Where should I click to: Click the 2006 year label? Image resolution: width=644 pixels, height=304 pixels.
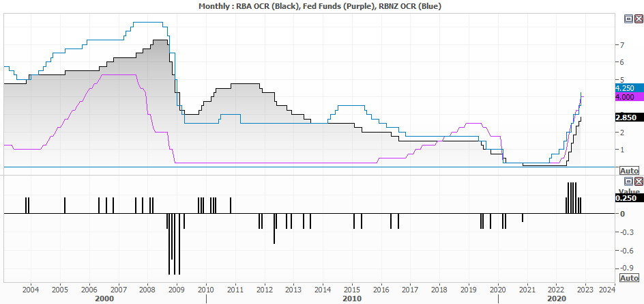89,289
